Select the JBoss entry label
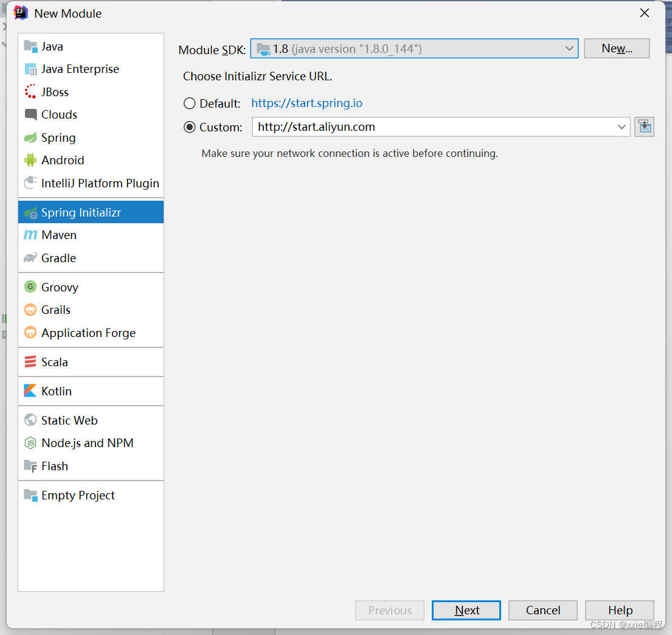The image size is (672, 635). (55, 92)
